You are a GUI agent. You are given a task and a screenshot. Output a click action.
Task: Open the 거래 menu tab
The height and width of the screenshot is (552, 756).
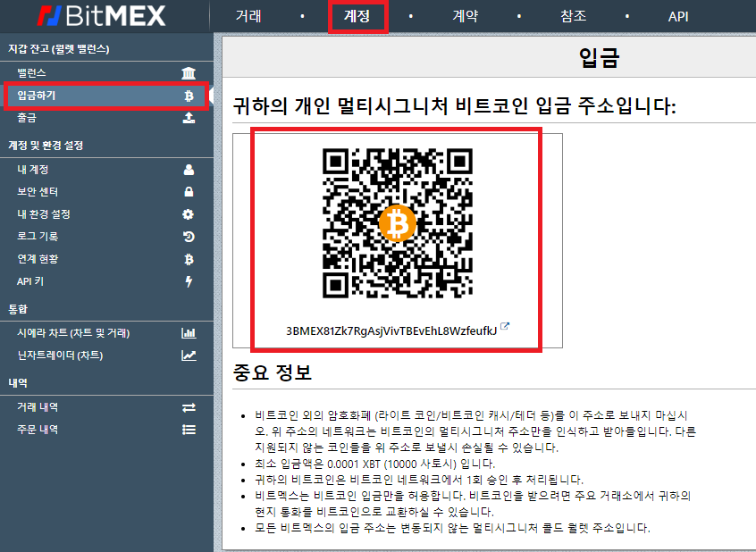tap(248, 16)
